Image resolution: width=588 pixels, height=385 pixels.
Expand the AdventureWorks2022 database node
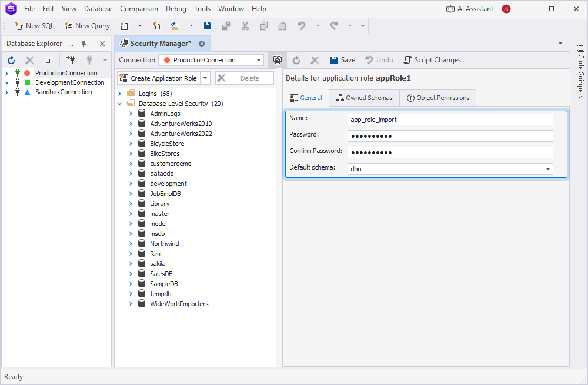131,133
